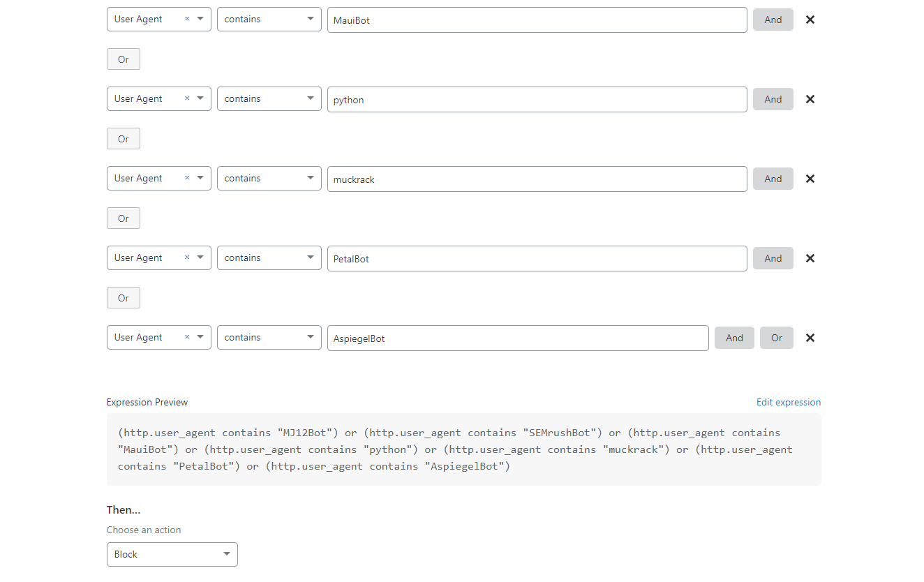This screenshot has width=924, height=582.
Task: Click Or button below muckrack row
Action: [x=124, y=218]
